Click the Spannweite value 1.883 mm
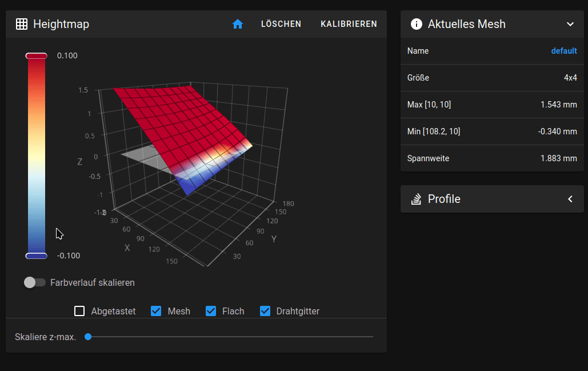Screen dimensions: 588x371 (x=558, y=158)
